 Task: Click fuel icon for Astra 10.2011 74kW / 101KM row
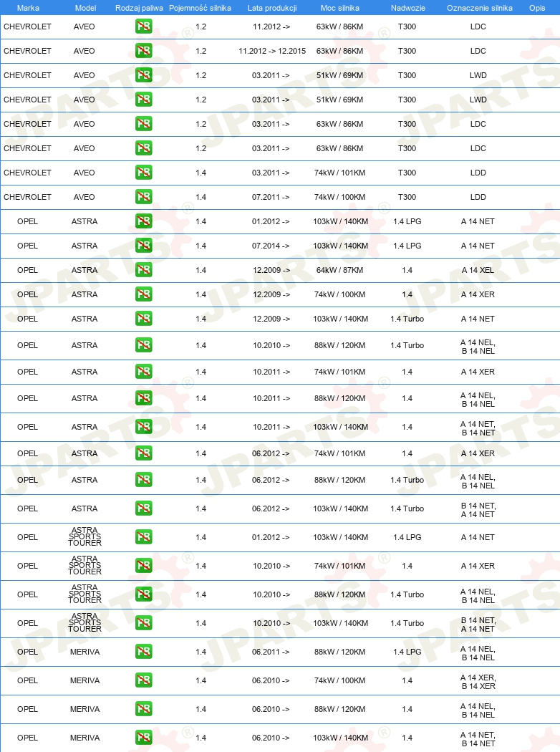[143, 371]
